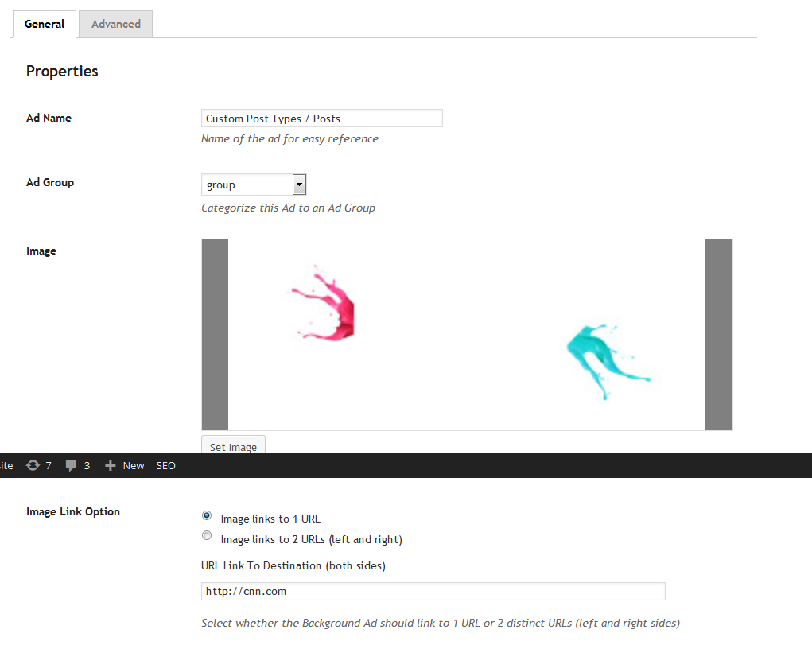Screen dimensions: 812x645
Task: Open the New menu in admin bar
Action: coord(134,466)
